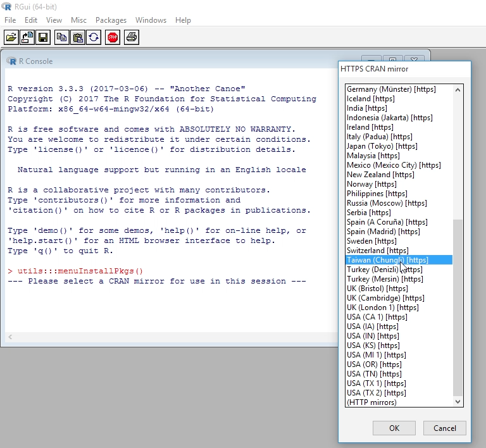
Task: Click the R Console horizontal scroll left arrow
Action: [x=10, y=337]
